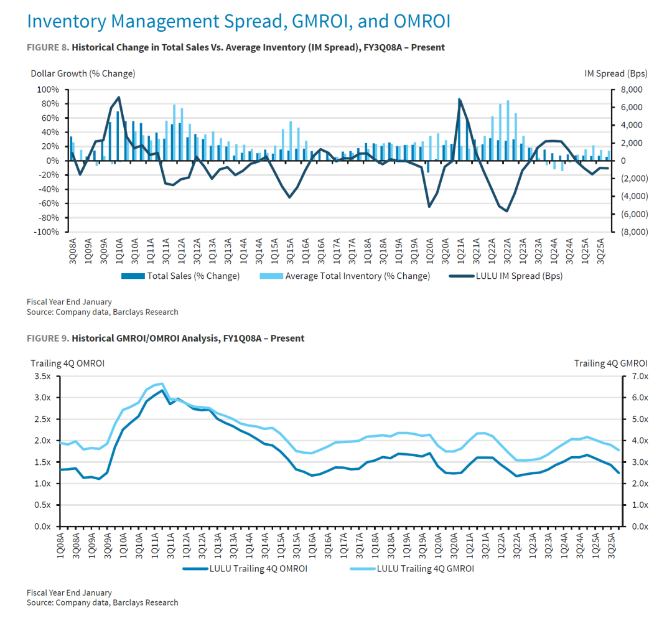Click the Trailing 4Q OMROI axis title
The image size is (672, 618).
coord(67,363)
